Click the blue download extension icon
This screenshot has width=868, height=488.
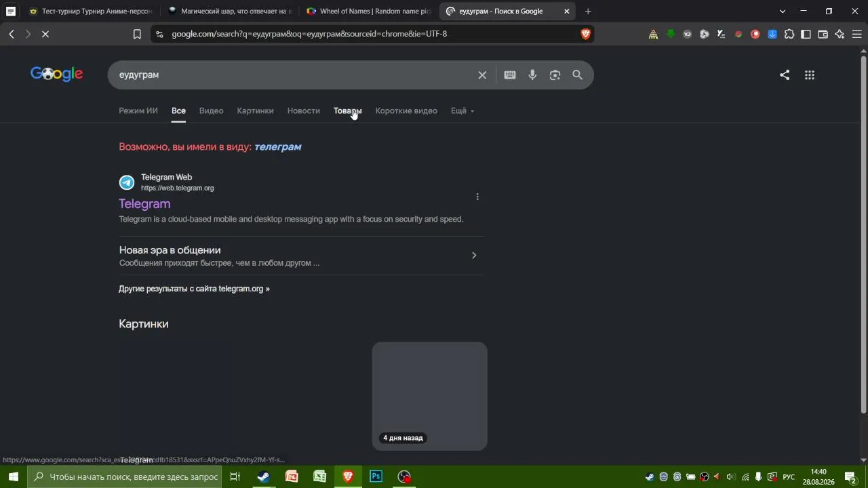click(x=772, y=34)
